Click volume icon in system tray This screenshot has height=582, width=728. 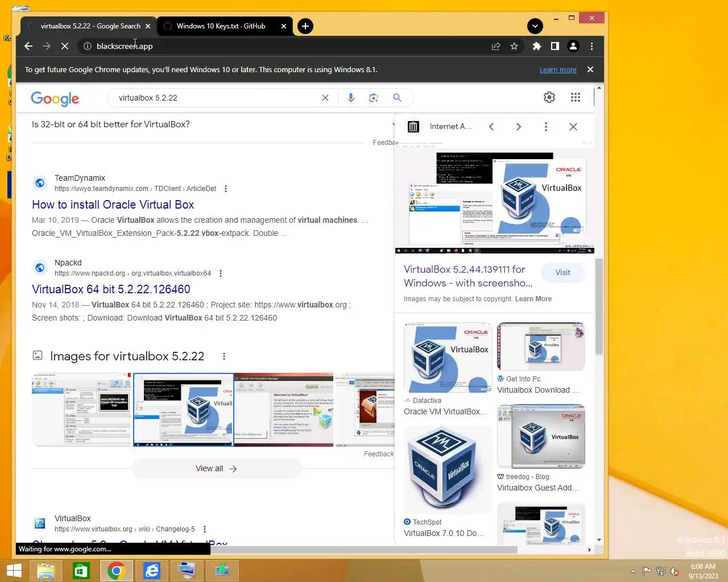pos(675,571)
